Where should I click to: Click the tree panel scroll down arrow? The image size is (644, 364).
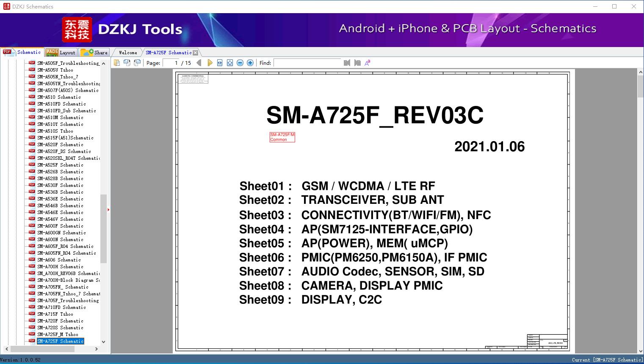coord(103,342)
